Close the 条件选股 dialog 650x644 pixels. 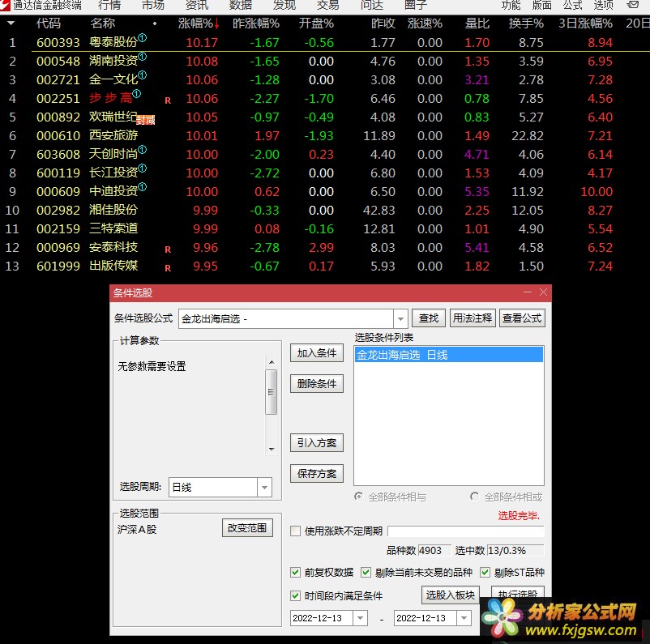pyautogui.click(x=543, y=292)
